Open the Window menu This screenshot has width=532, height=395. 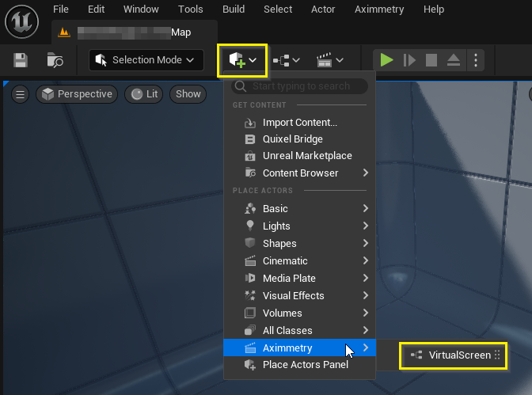pos(141,9)
